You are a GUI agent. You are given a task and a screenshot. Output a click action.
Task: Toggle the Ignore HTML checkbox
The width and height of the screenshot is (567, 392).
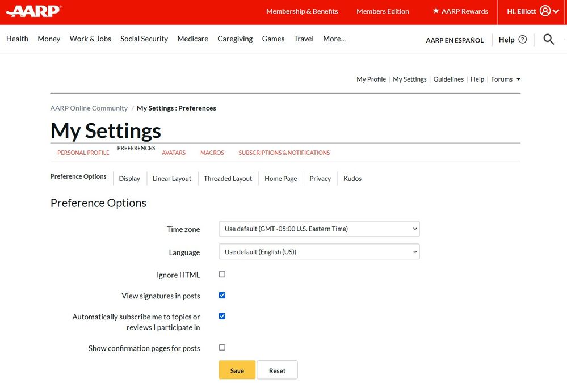222,275
